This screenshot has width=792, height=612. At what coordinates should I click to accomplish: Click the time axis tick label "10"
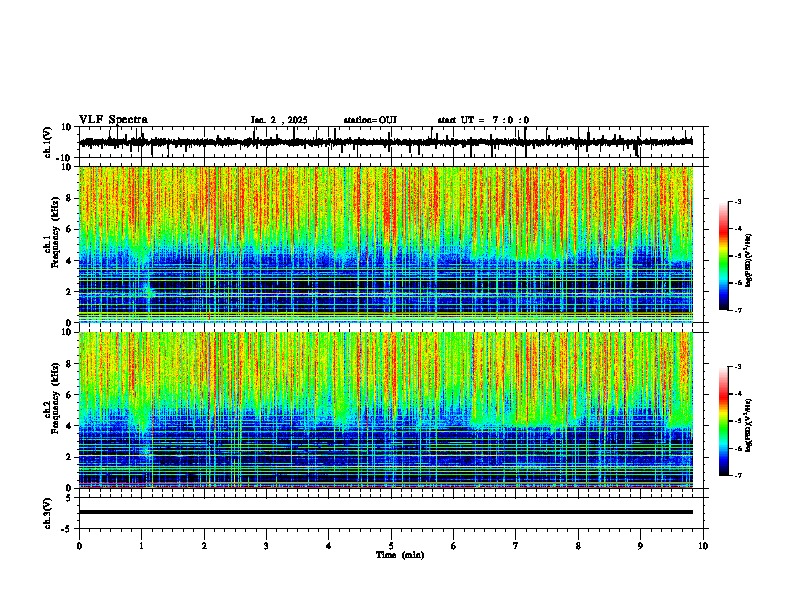[x=703, y=546]
